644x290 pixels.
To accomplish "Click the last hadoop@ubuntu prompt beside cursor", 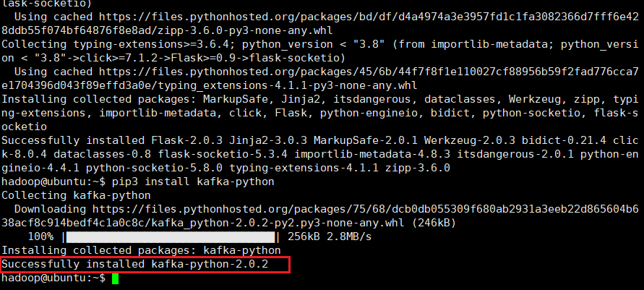I will pos(53,278).
